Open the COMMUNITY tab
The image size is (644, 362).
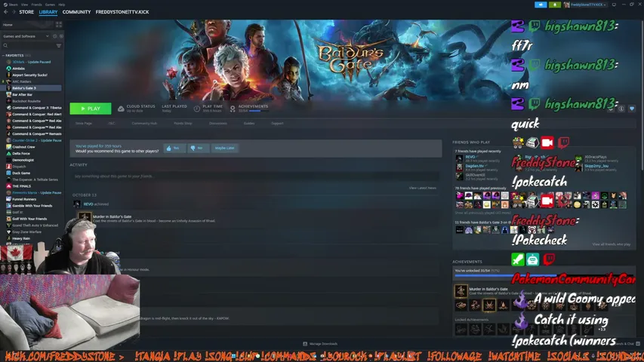pyautogui.click(x=76, y=12)
